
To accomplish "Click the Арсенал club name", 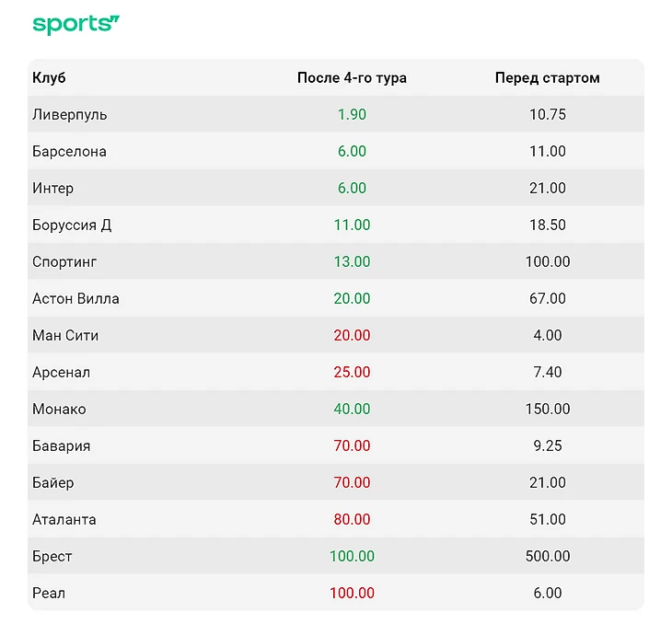I will [61, 373].
